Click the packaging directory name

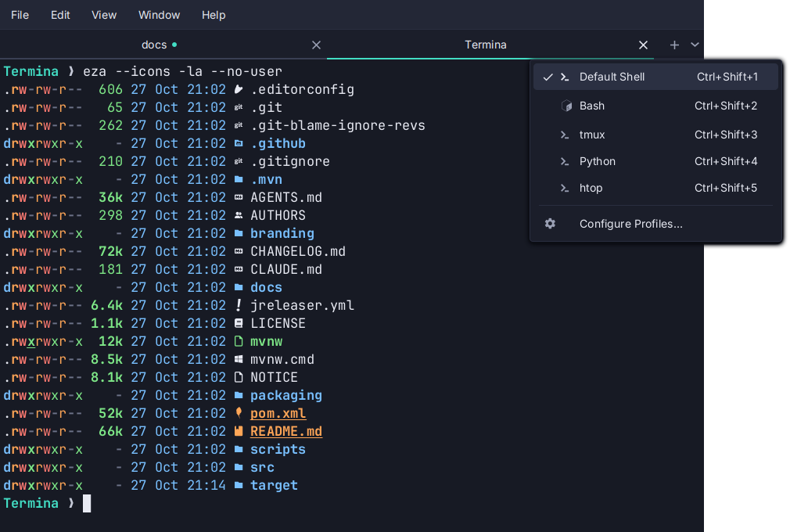click(x=286, y=395)
